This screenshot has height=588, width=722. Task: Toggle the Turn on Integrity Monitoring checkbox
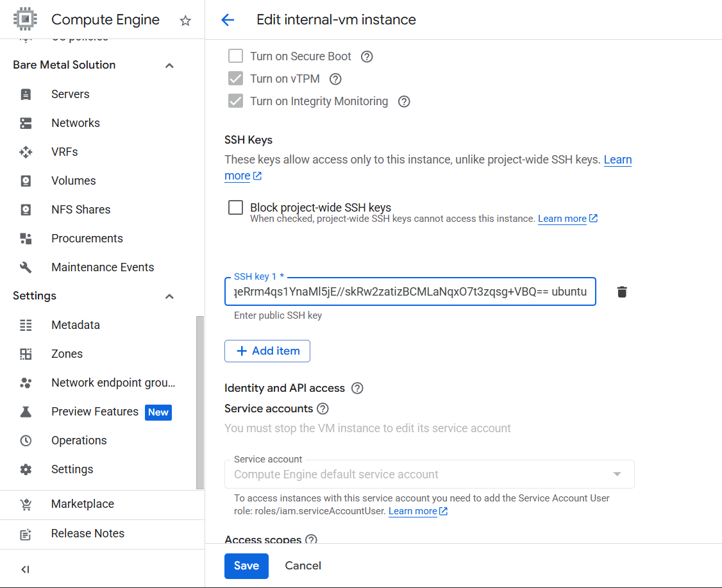(236, 101)
